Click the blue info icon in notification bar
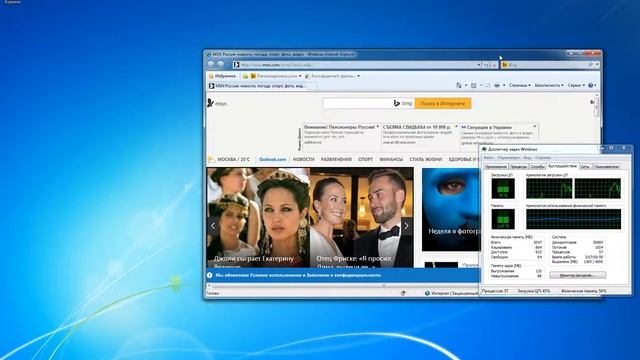640x360 pixels. [x=210, y=276]
